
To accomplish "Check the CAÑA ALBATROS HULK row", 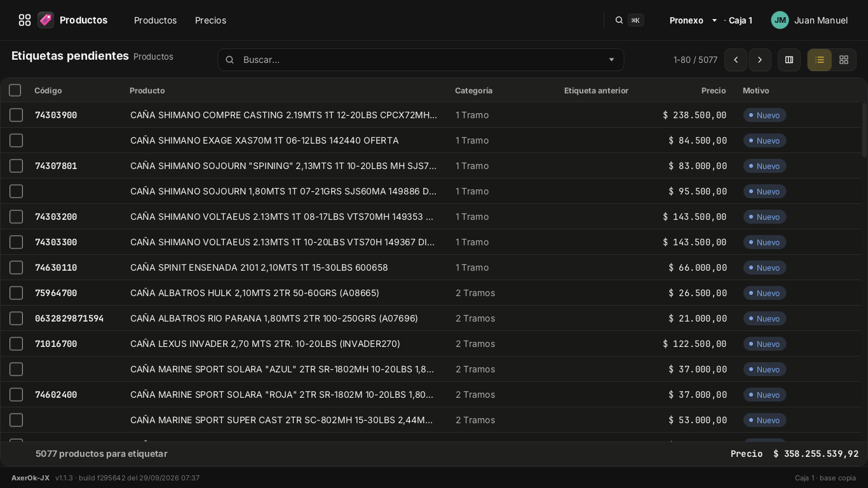I will coord(17,293).
